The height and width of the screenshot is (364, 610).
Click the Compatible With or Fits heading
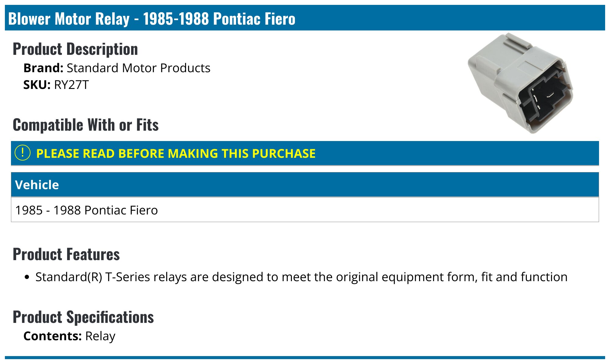[x=86, y=125]
